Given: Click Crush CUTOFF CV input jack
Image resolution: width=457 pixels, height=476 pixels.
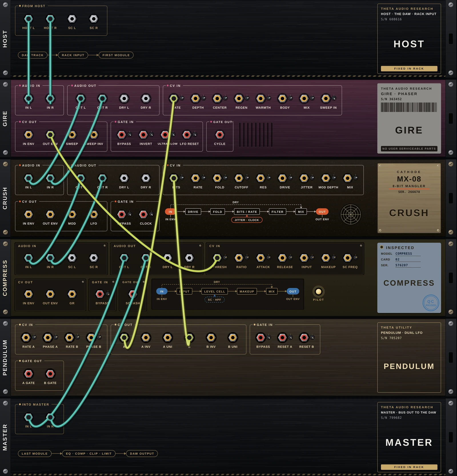Looking at the screenshot, I should point(239,178).
